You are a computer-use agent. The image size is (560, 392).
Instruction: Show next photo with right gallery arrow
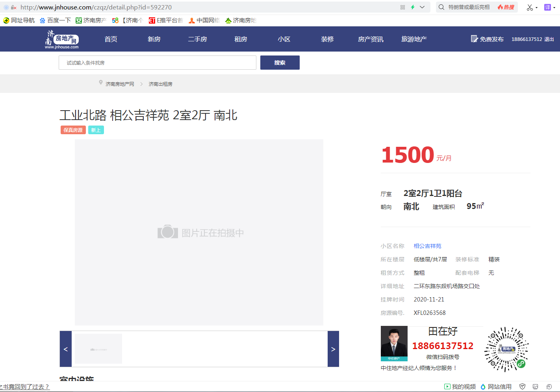(x=333, y=349)
